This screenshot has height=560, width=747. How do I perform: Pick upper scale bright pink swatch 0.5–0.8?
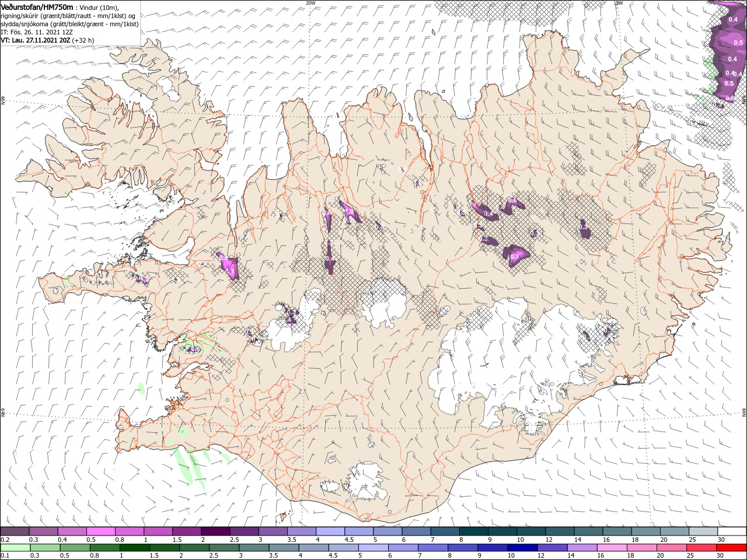pos(100,531)
